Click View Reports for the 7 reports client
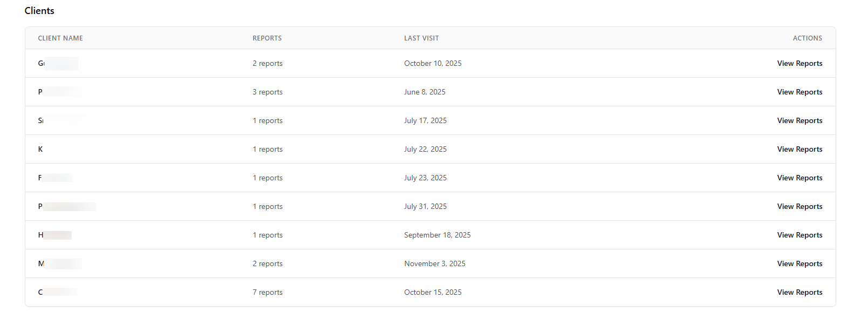Viewport: 868px width, 318px height. (799, 292)
